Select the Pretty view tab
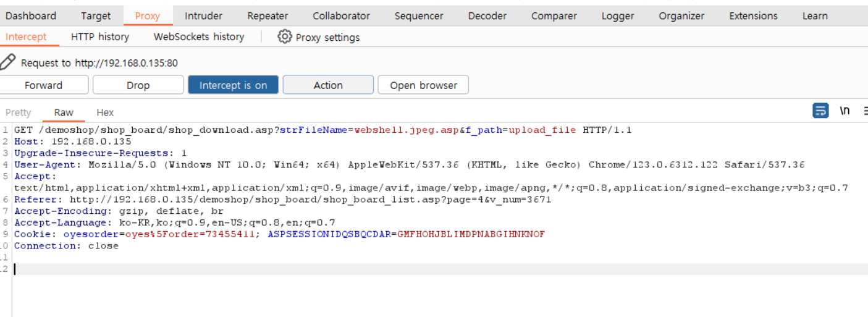This screenshot has height=317, width=868. pyautogui.click(x=18, y=112)
